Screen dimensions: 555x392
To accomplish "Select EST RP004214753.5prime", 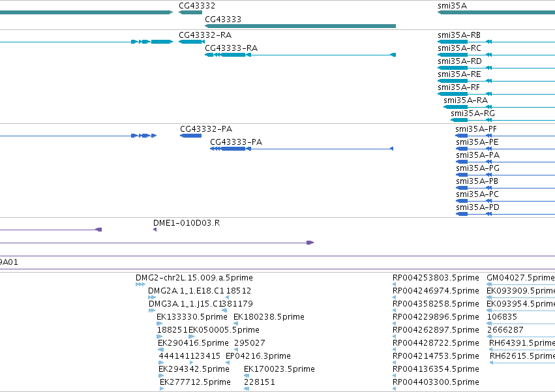I will tap(436, 356).
